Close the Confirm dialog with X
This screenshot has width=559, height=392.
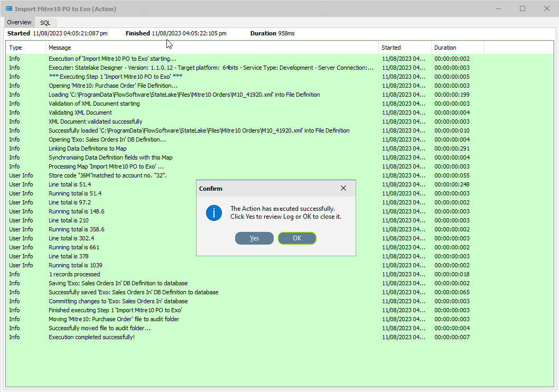(x=343, y=188)
